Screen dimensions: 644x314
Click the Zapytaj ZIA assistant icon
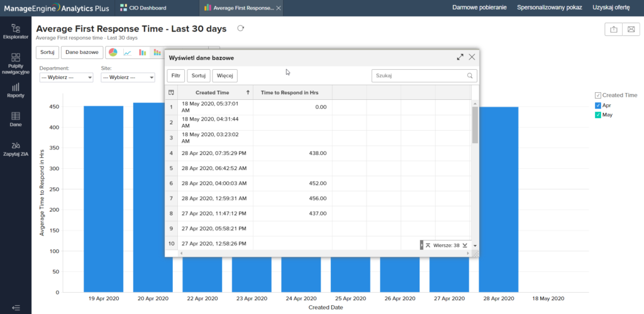pyautogui.click(x=16, y=148)
